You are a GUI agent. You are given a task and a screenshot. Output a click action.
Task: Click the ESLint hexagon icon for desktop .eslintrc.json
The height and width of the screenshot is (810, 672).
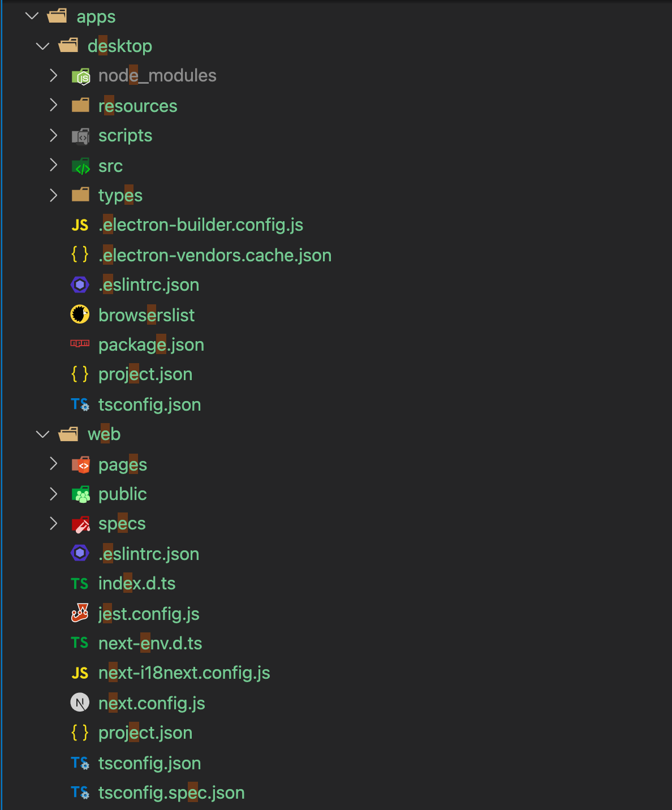point(80,284)
